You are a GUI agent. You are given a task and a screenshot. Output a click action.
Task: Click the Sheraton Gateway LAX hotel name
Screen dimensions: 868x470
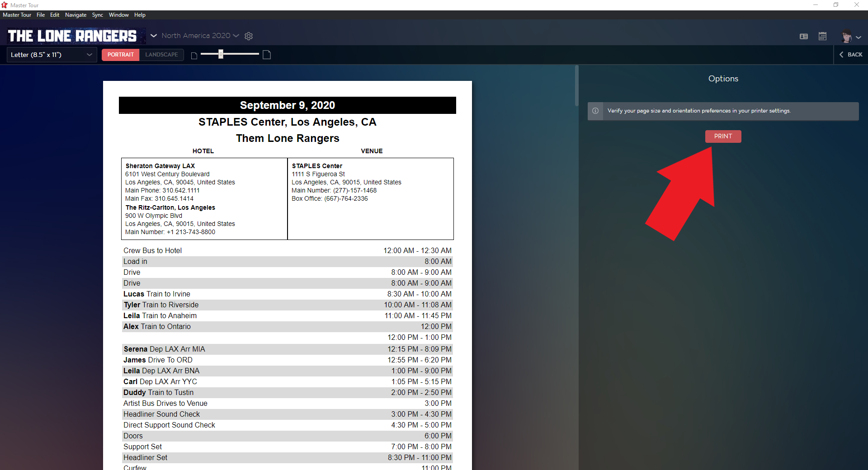[x=160, y=166]
